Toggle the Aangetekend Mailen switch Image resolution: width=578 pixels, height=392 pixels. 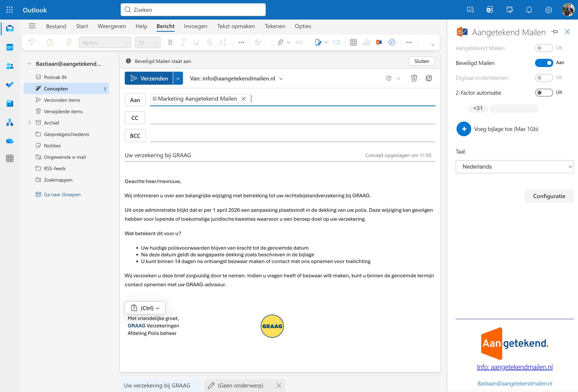(x=544, y=48)
